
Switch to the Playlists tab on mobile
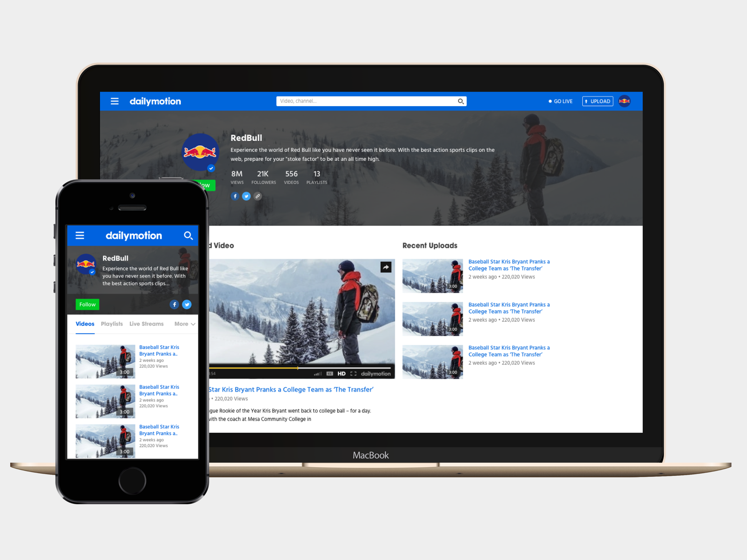coord(112,324)
